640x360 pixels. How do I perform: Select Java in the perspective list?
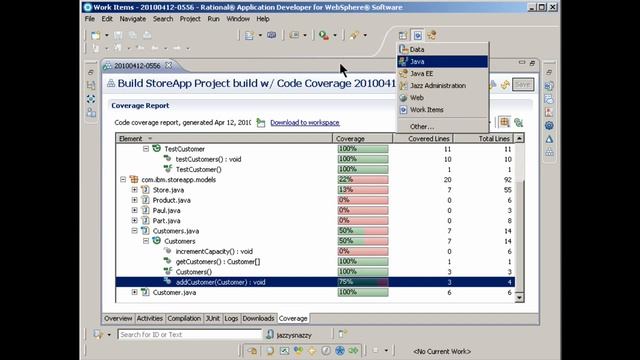[442, 62]
